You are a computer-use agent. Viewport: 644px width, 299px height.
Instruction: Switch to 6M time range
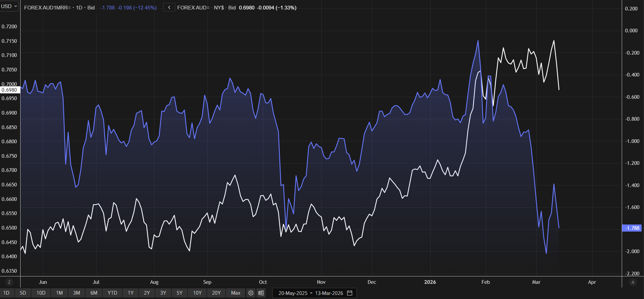(x=94, y=293)
